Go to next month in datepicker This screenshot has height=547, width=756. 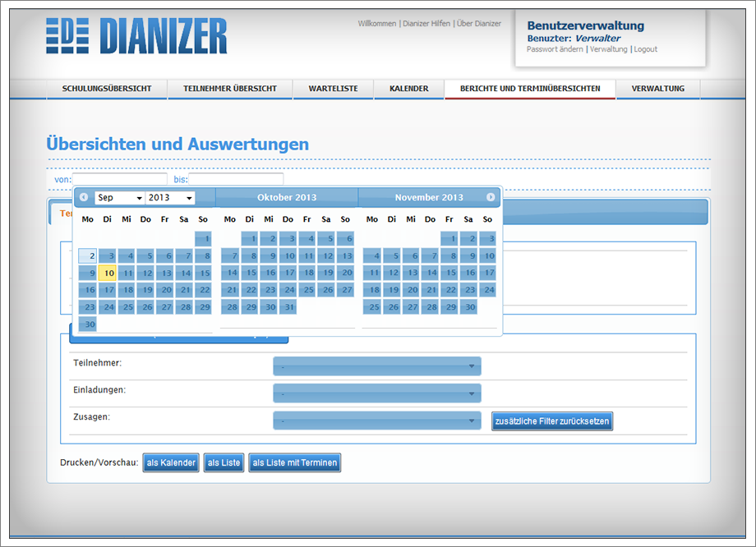pyautogui.click(x=491, y=197)
